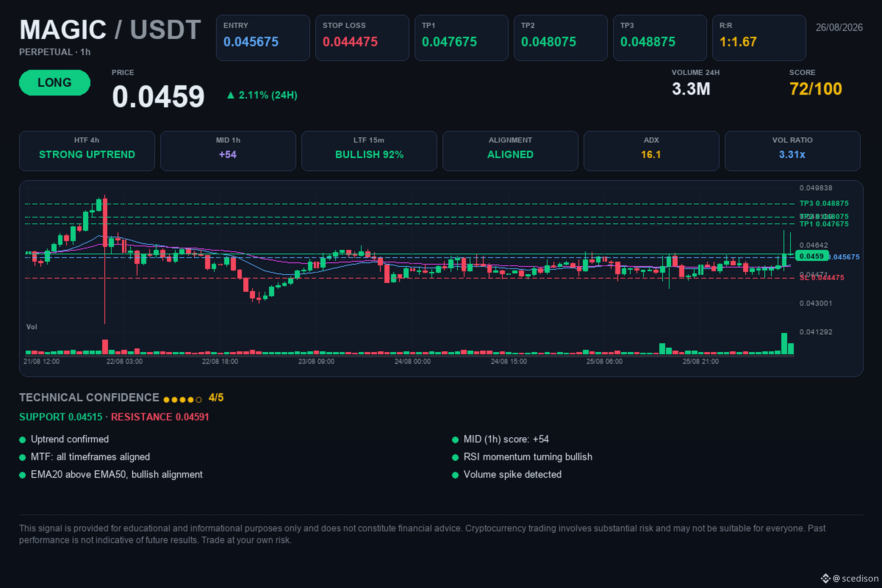The image size is (882, 588).
Task: Open the ADX 16.1 card
Action: click(x=651, y=151)
